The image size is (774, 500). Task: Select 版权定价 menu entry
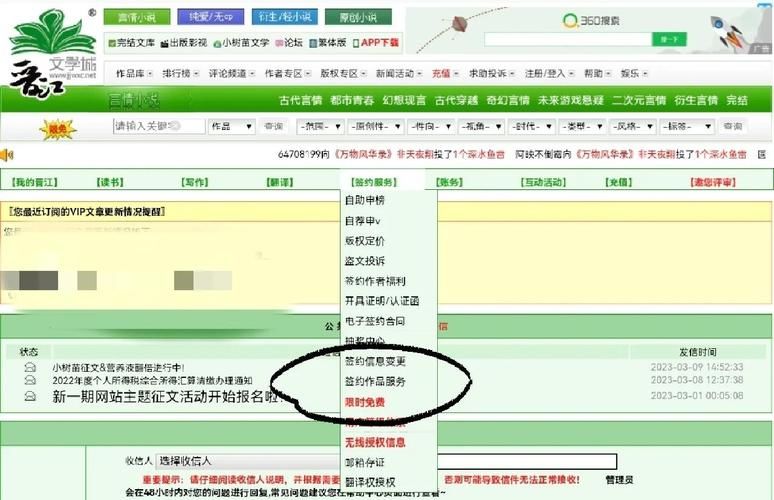[x=365, y=241]
